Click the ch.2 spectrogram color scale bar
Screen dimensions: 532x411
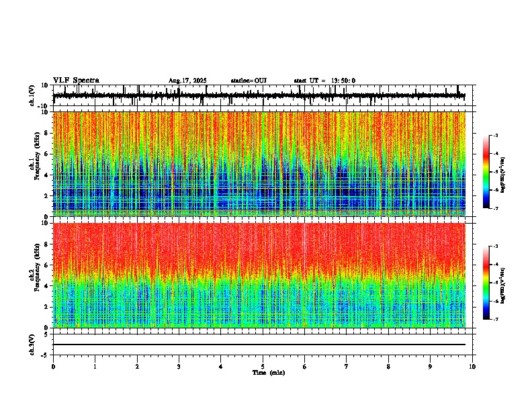[x=486, y=283]
